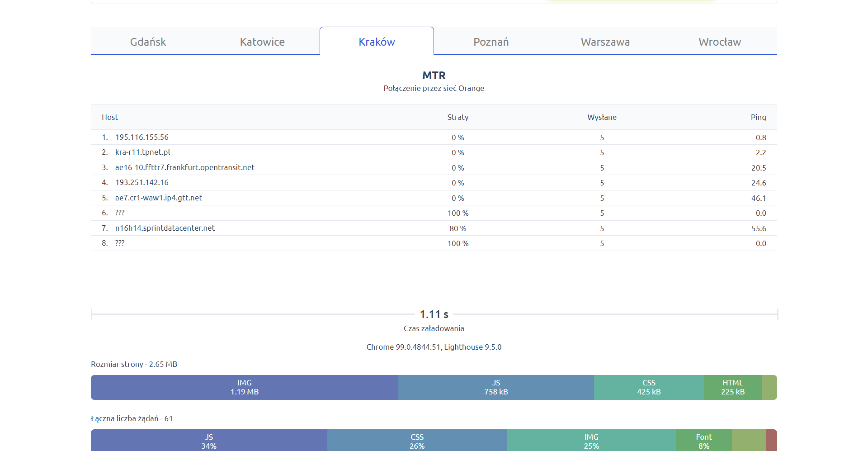Click the Ping column header
This screenshot has width=868, height=451.
[758, 117]
